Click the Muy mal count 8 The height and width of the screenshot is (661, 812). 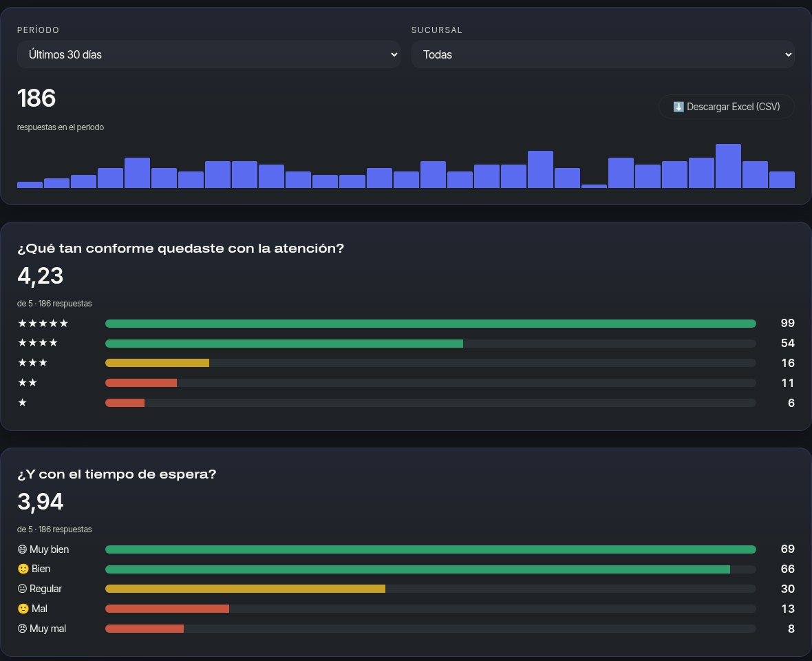[791, 629]
